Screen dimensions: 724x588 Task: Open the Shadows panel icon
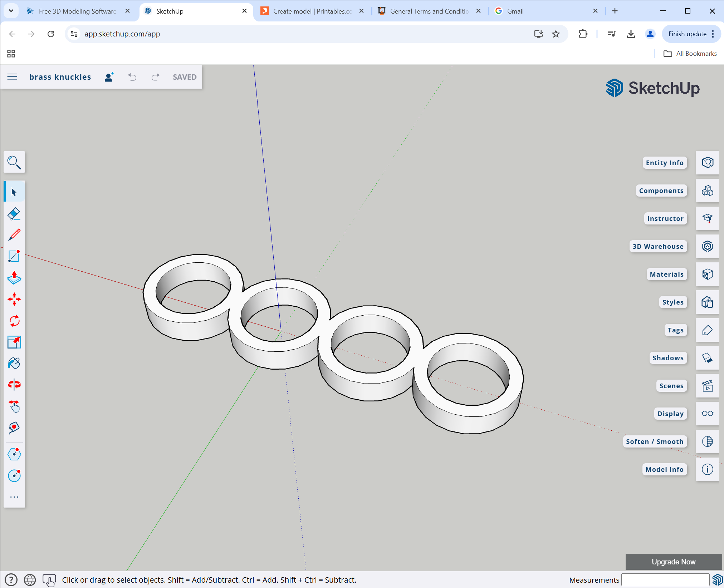707,358
